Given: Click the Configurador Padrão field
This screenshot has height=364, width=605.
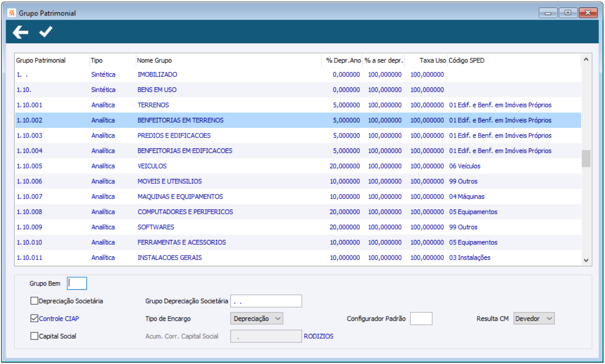Looking at the screenshot, I should pos(421,318).
